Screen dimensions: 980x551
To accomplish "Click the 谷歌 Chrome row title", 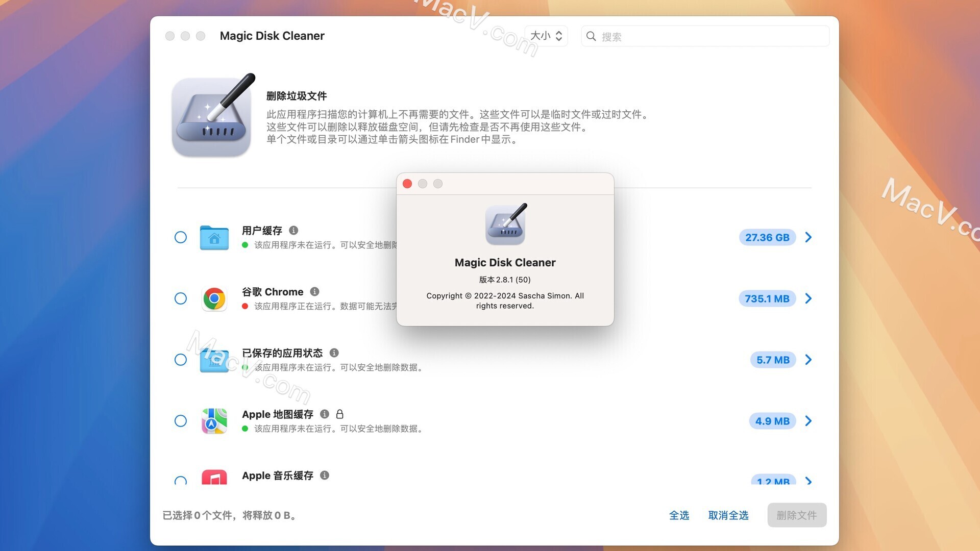I will (273, 292).
